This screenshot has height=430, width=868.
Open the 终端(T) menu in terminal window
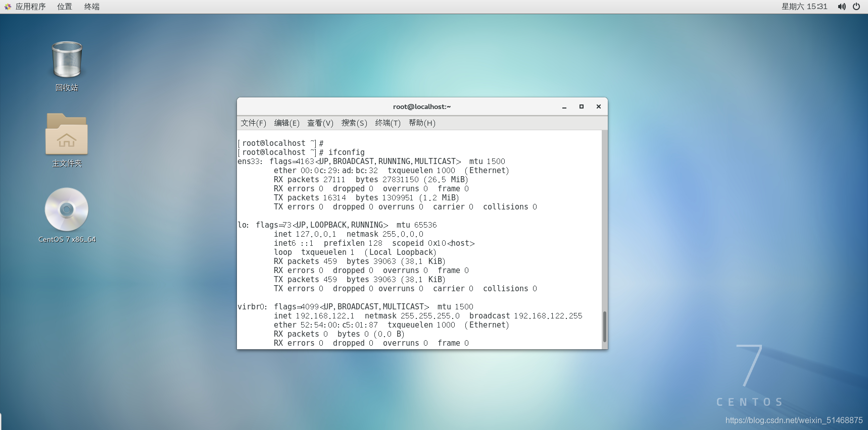388,123
